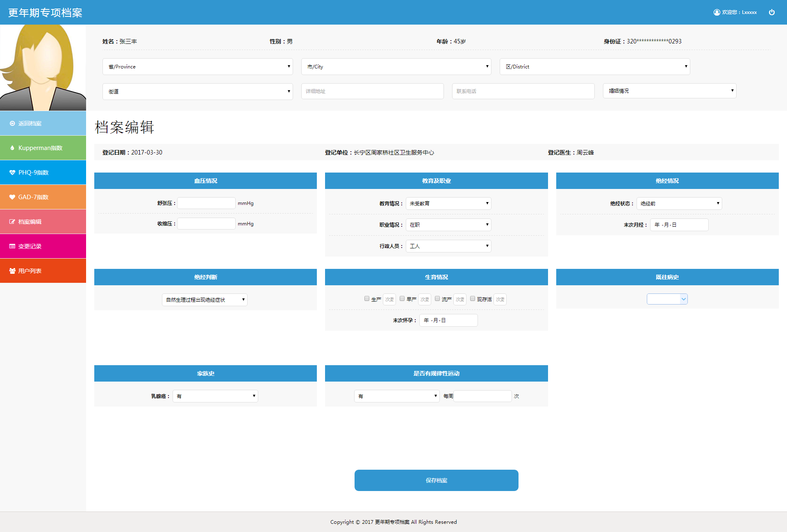Click the 用户列表 users icon
The image size is (787, 532).
click(x=12, y=271)
